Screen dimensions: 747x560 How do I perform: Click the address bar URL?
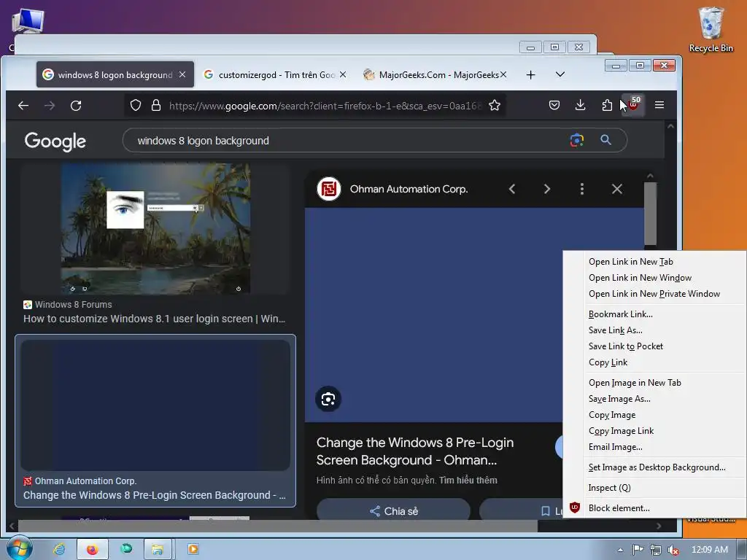[325, 106]
